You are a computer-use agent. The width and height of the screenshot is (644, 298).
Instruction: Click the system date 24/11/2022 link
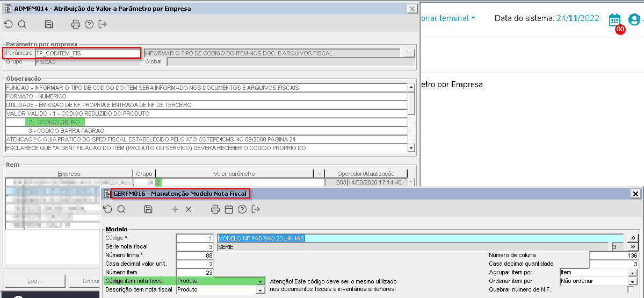click(x=577, y=18)
